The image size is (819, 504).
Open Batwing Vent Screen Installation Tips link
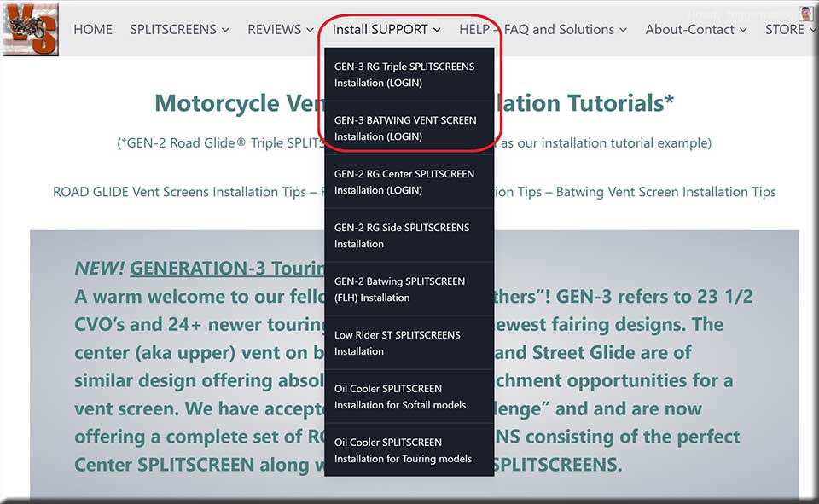point(665,192)
